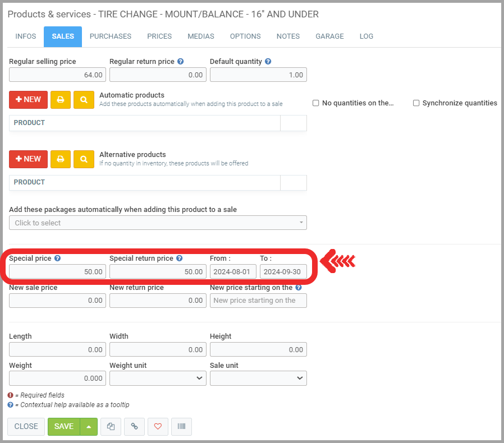Image resolution: width=504 pixels, height=443 pixels.
Task: Click the barcode icon button
Action: click(x=181, y=427)
